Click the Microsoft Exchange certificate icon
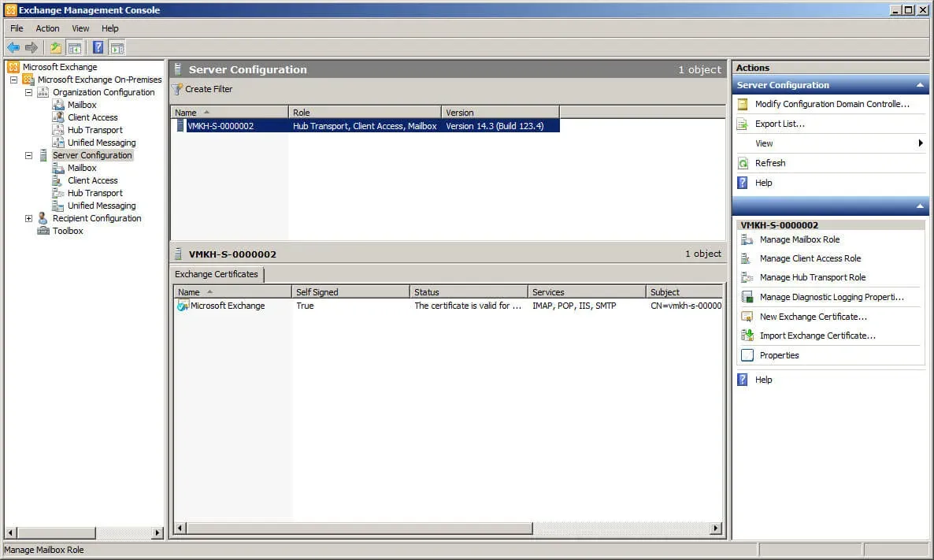Viewport: 934px width, 560px height. pos(183,306)
